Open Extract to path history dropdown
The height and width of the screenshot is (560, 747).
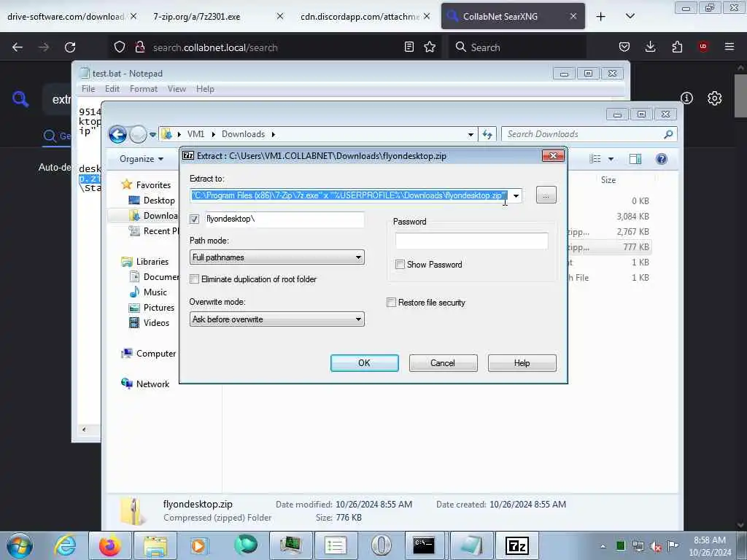tap(516, 195)
